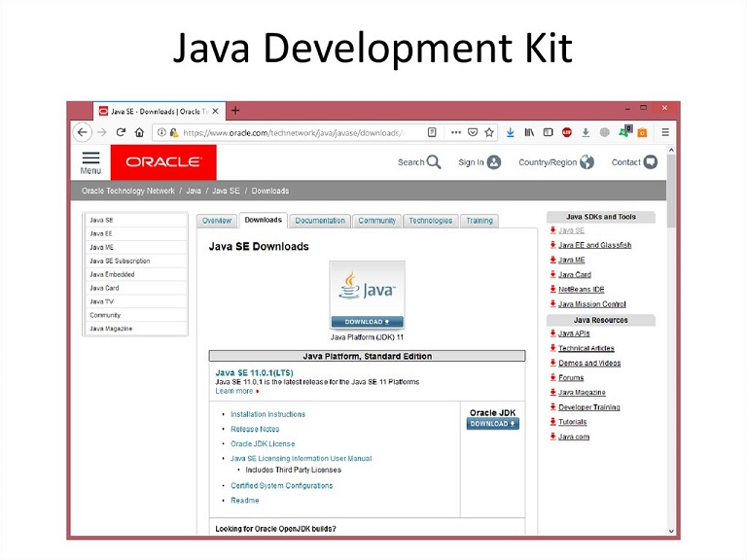The height and width of the screenshot is (560, 747).
Task: Open Certified System Configurations link
Action: point(281,486)
